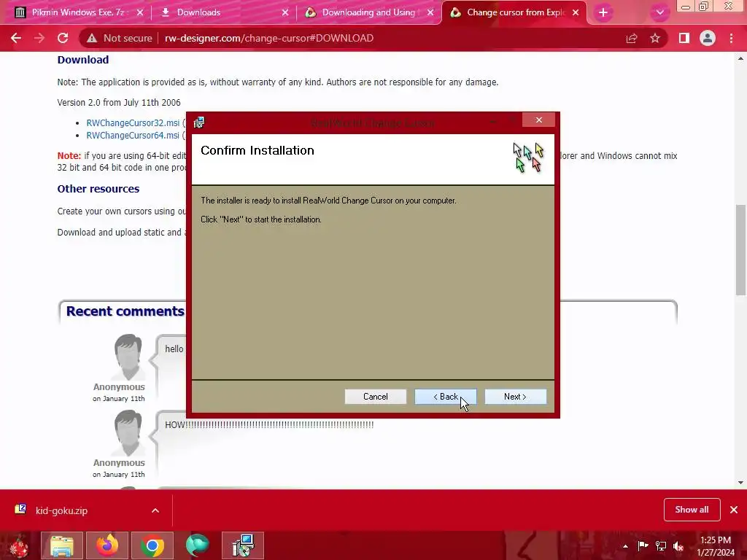The width and height of the screenshot is (747, 560).
Task: Go back to previous page
Action: coord(16,38)
